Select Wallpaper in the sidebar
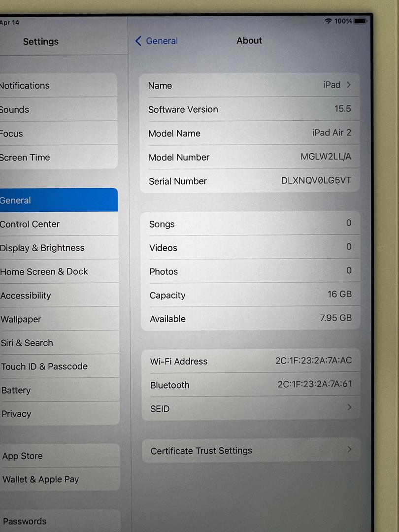Viewport: 399px width, 532px height. (60, 319)
